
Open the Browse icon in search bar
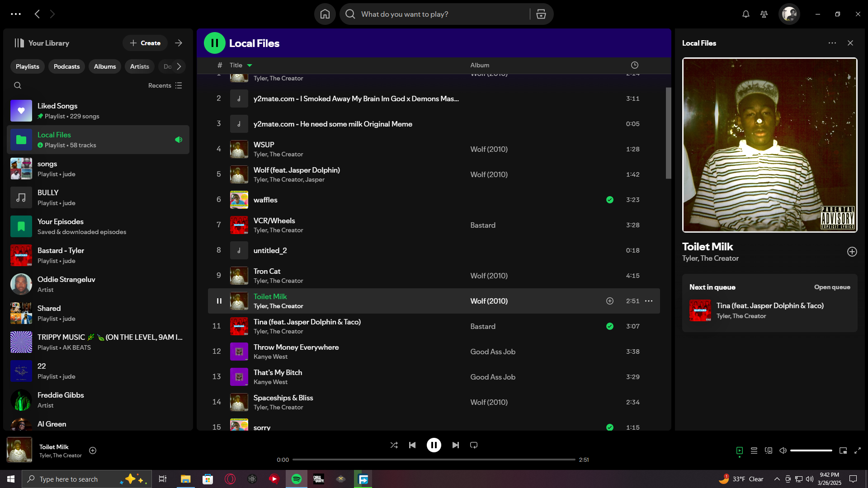click(x=541, y=14)
